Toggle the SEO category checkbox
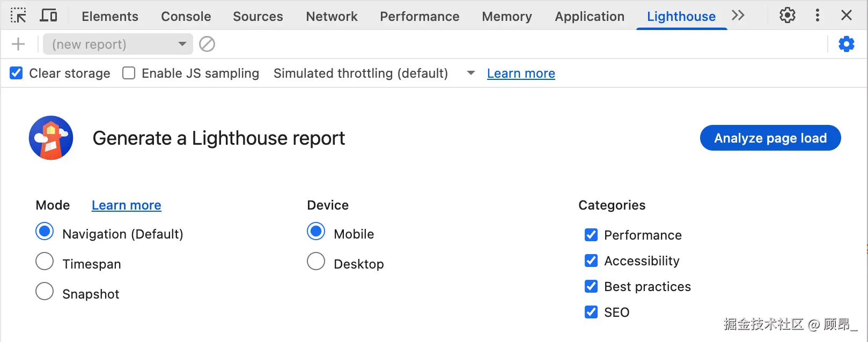The height and width of the screenshot is (342, 868). 591,312
